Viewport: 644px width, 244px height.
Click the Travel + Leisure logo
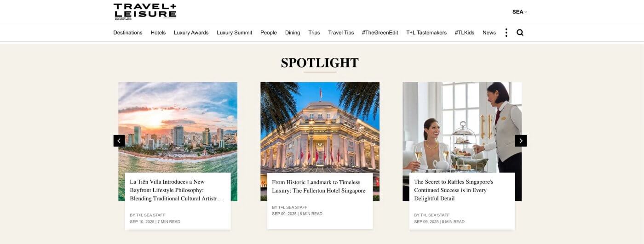[145, 11]
